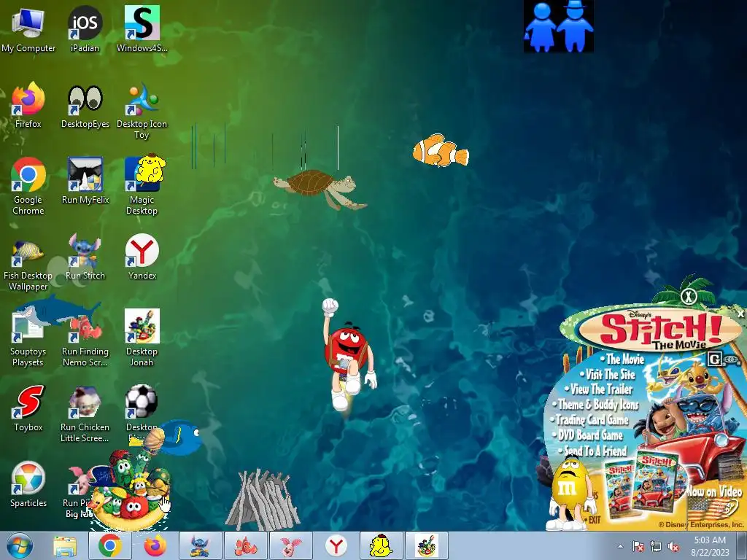This screenshot has height=560, width=747.
Task: Click the blue people gadget at the top
Action: (x=558, y=26)
